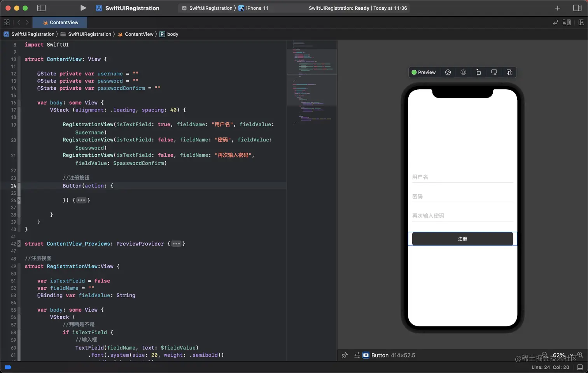Go back with the left chevron

click(19, 23)
